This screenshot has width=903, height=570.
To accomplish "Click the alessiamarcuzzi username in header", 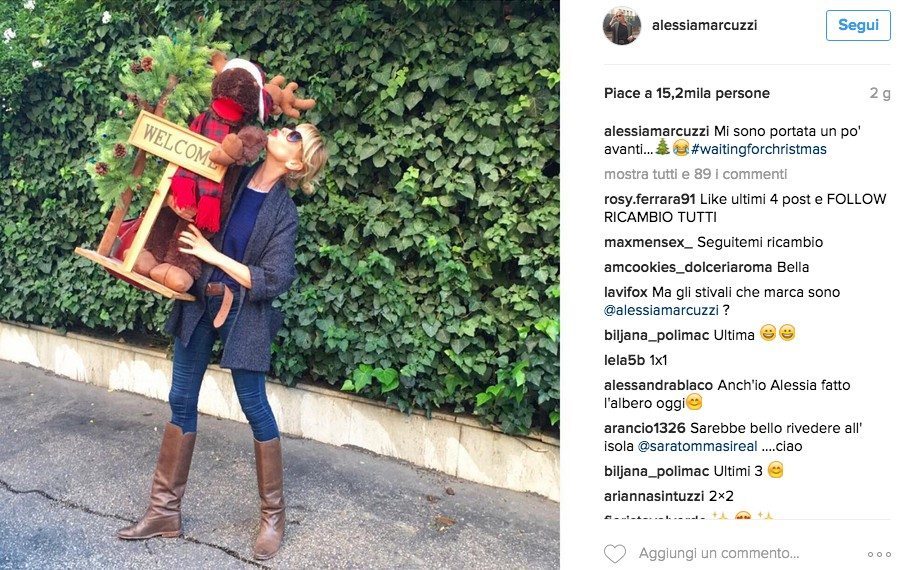I will coord(704,25).
